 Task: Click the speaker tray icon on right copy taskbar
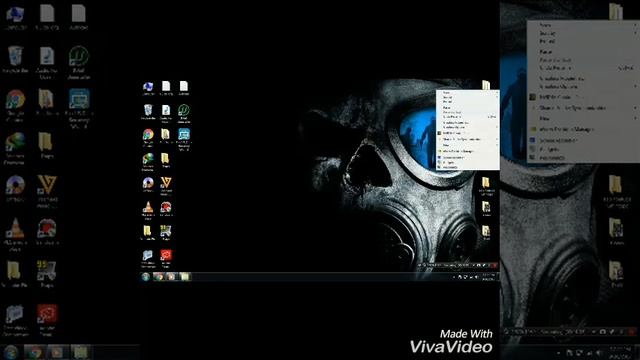[599, 352]
